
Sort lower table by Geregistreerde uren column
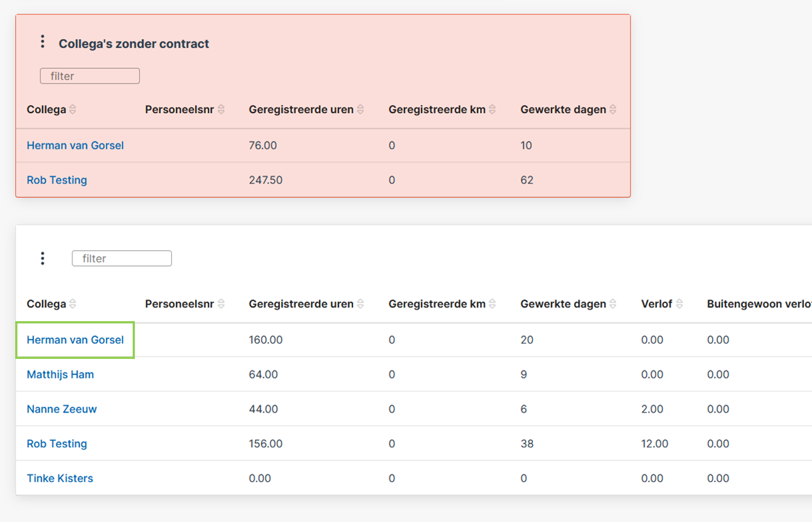point(360,304)
